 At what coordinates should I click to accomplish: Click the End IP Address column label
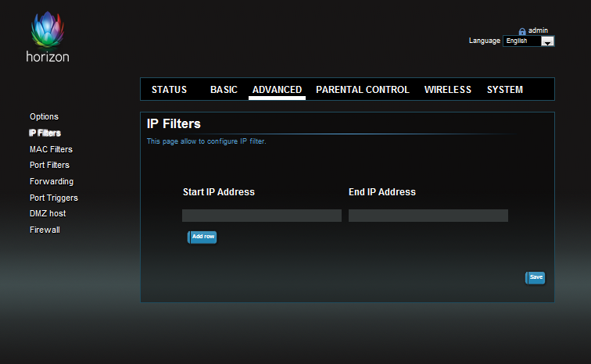(382, 192)
